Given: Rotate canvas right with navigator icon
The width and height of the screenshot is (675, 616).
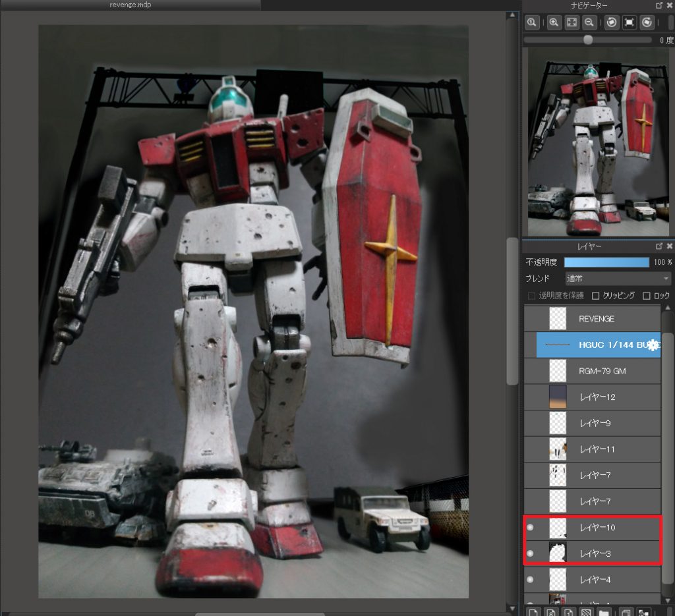Looking at the screenshot, I should (647, 22).
